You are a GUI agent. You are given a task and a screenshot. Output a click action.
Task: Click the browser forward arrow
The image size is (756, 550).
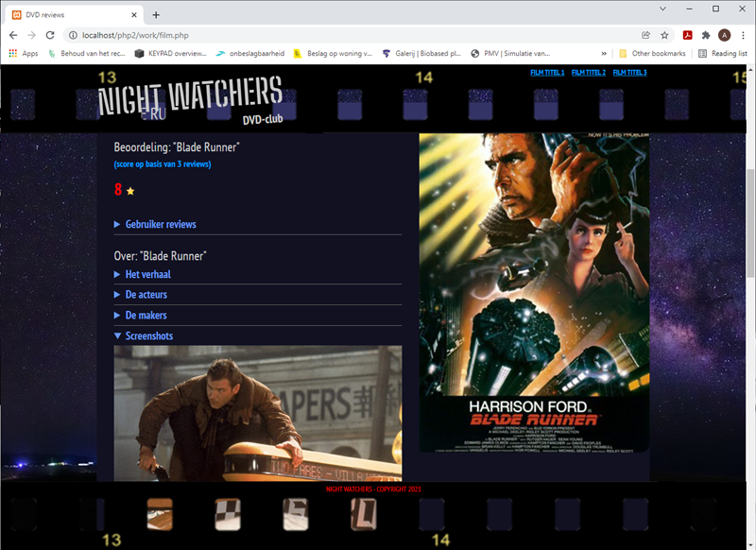(x=32, y=35)
